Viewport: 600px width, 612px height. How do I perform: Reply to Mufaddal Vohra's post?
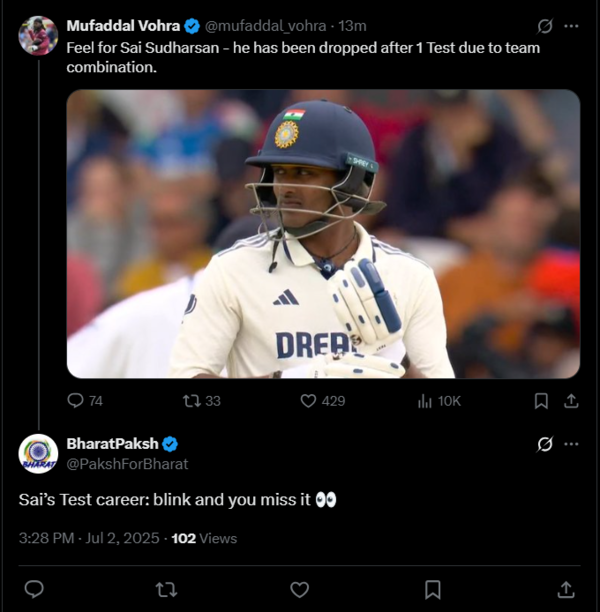coord(75,401)
